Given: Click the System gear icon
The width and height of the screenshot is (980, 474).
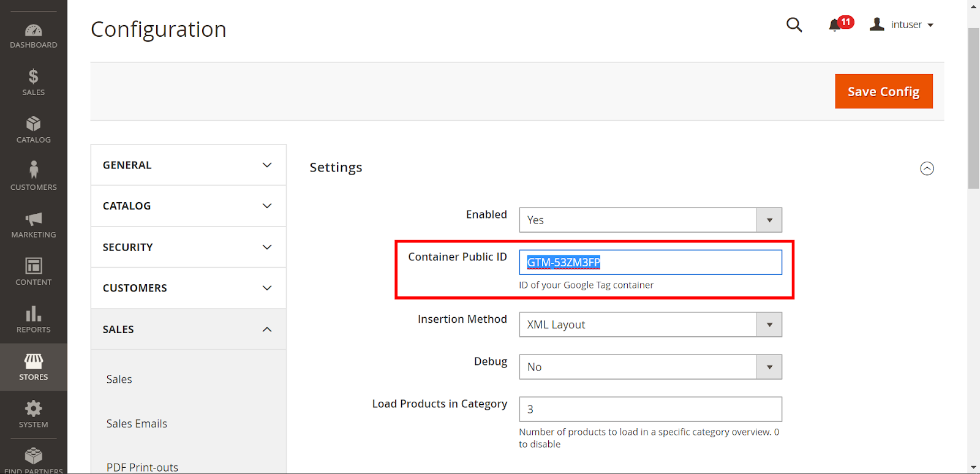Looking at the screenshot, I should pyautogui.click(x=33, y=409).
